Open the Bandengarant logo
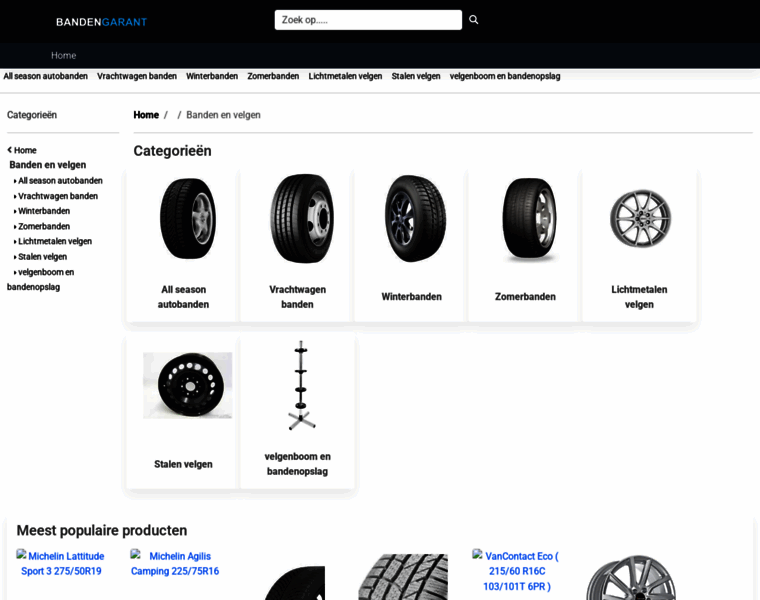Image resolution: width=760 pixels, height=600 pixels. click(101, 22)
